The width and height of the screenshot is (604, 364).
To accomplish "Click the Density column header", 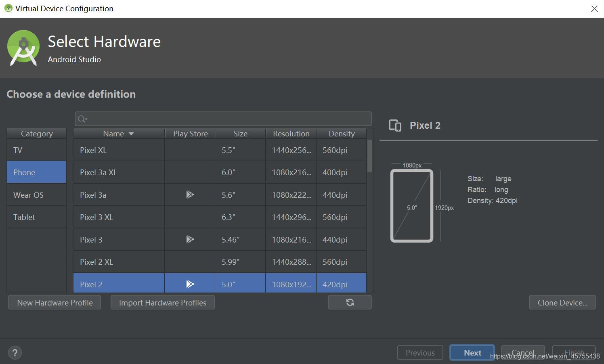I will pyautogui.click(x=342, y=134).
